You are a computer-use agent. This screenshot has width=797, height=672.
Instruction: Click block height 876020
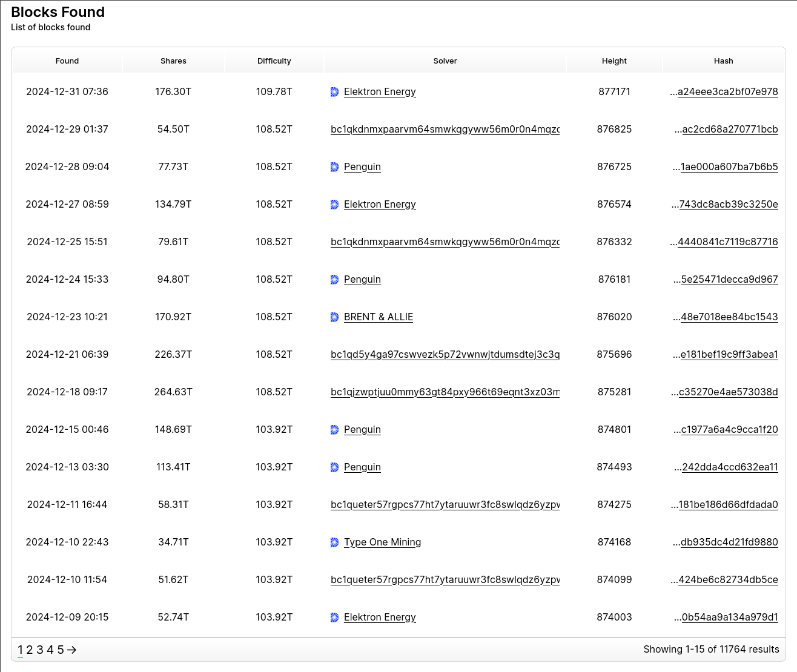tap(614, 317)
